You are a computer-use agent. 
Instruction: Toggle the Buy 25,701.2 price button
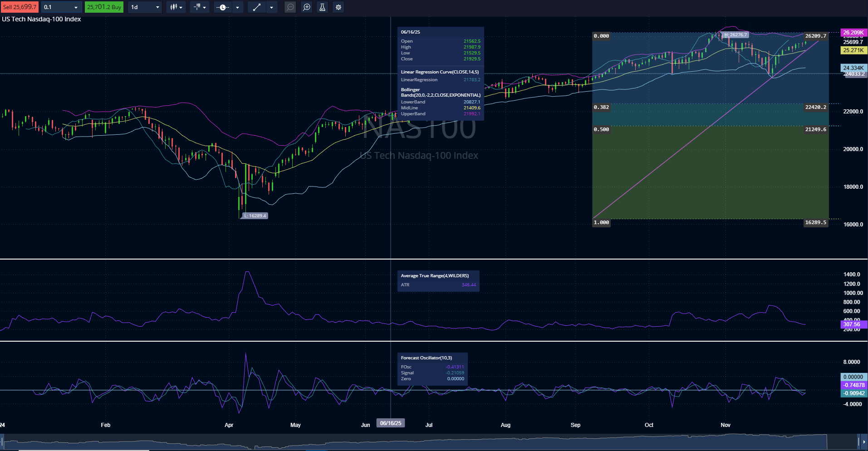[x=103, y=7]
